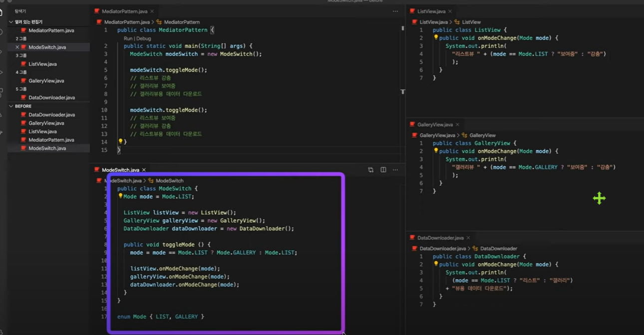Click the first modeSwitch.toggleMode(); call on line 5

click(x=168, y=70)
